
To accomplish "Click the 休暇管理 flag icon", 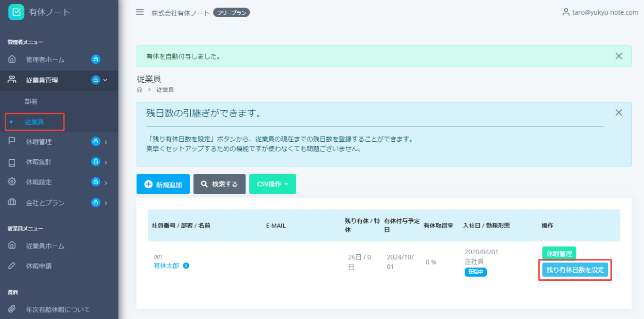I will coord(10,141).
